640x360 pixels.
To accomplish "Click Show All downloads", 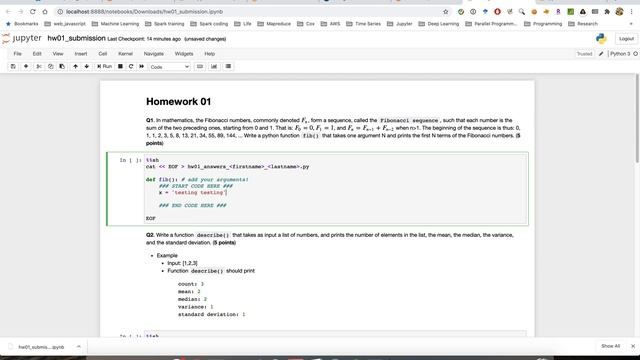I will [x=610, y=346].
